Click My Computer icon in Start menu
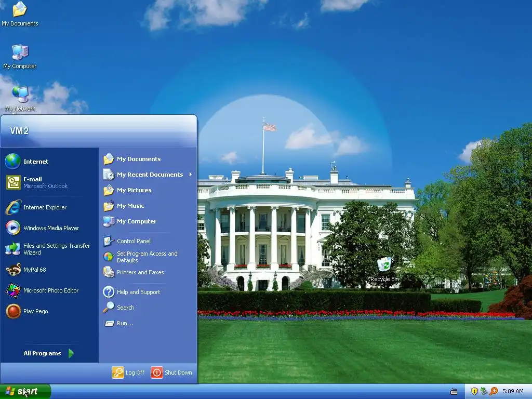The width and height of the screenshot is (532, 399). [x=109, y=221]
